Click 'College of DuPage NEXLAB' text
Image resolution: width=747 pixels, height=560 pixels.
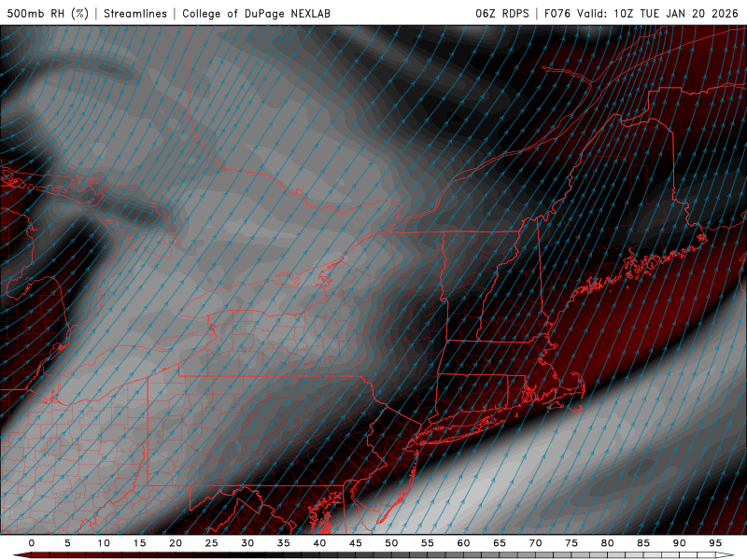click(x=256, y=13)
